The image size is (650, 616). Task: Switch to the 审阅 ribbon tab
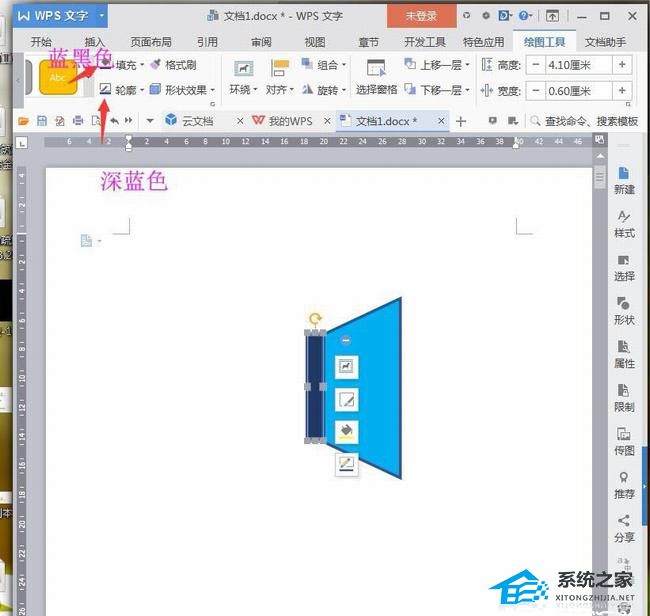(x=261, y=42)
